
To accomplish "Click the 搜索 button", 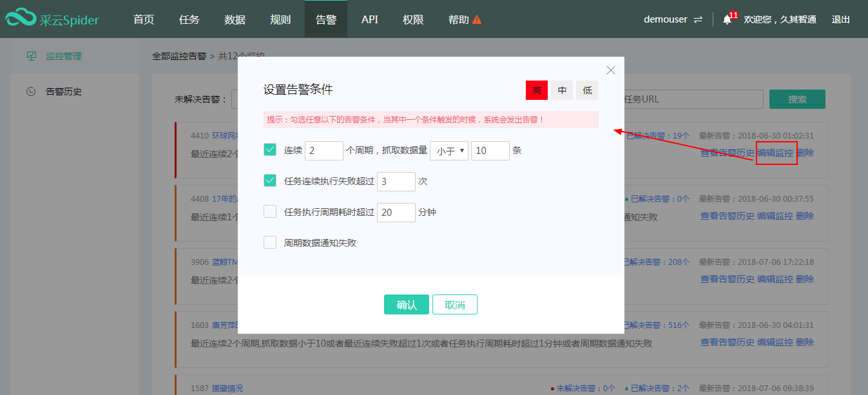I will click(797, 99).
